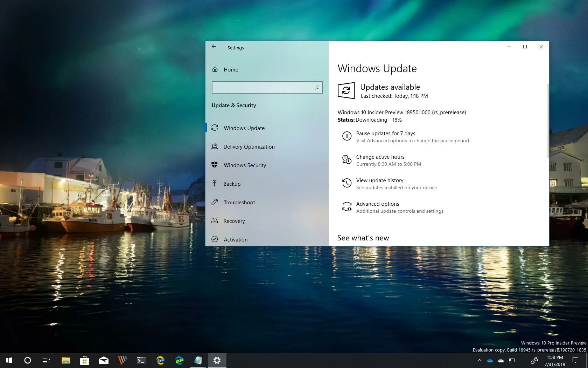Open Windows Ink Workspace pen icon

534,360
